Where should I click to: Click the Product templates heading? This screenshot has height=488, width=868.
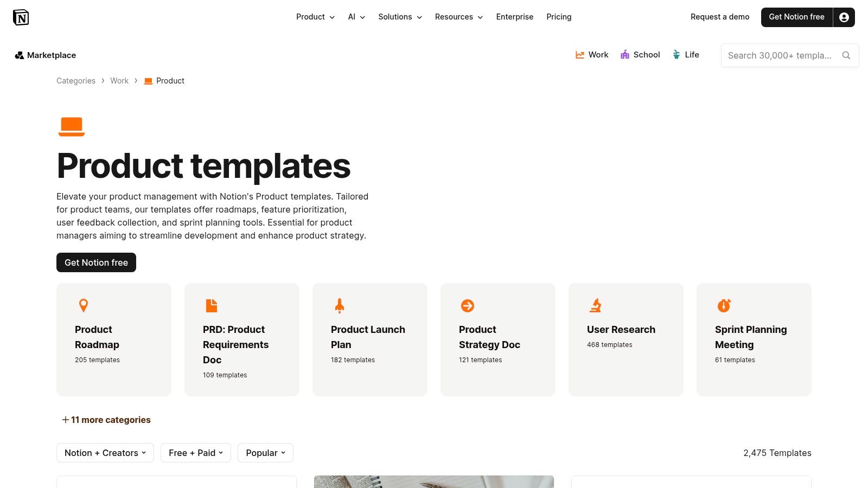(x=204, y=166)
